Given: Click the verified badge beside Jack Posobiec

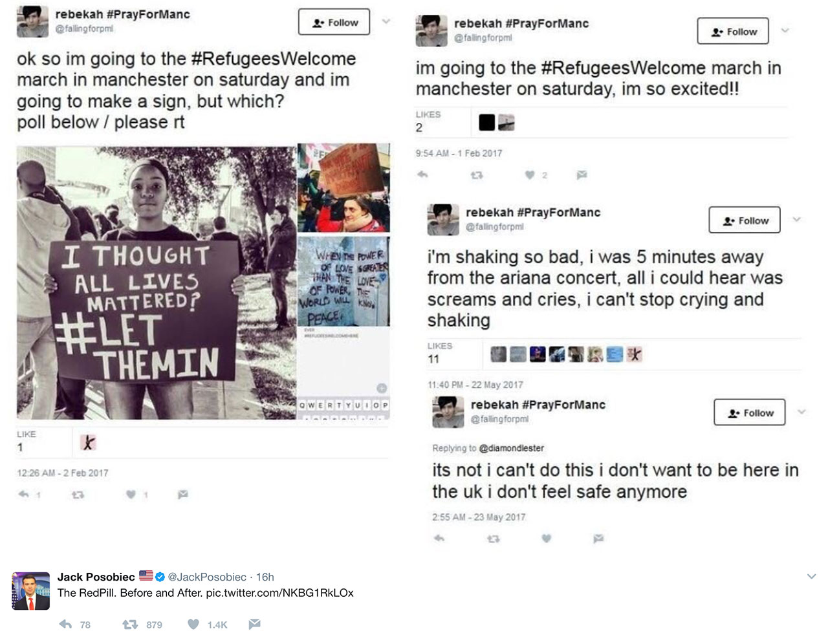Looking at the screenshot, I should coord(160,577).
